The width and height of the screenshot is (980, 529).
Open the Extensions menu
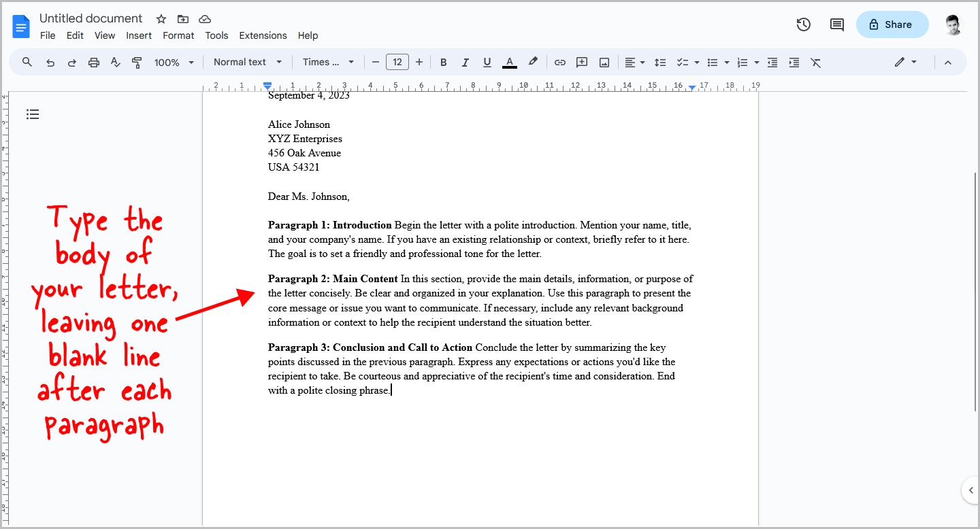[263, 35]
